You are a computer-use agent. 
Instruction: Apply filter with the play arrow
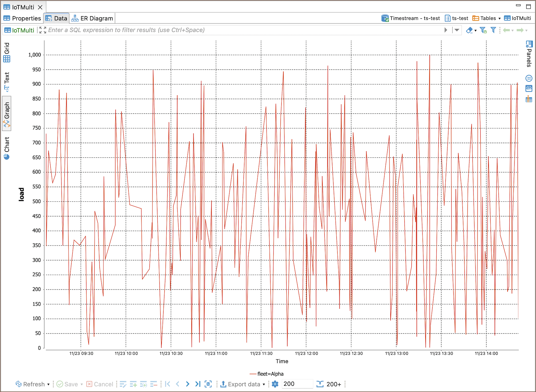pyautogui.click(x=446, y=30)
